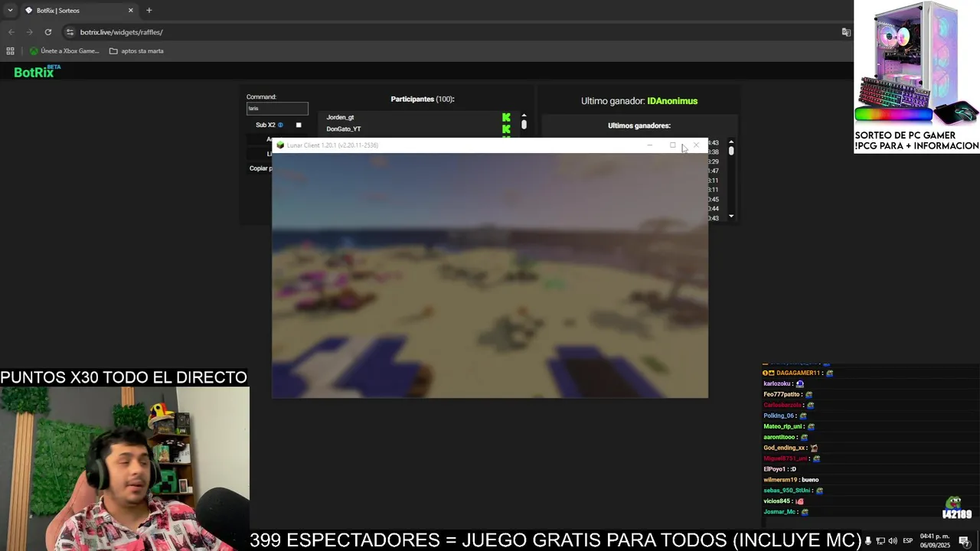
Task: Click chat user vicios845
Action: pyautogui.click(x=776, y=501)
